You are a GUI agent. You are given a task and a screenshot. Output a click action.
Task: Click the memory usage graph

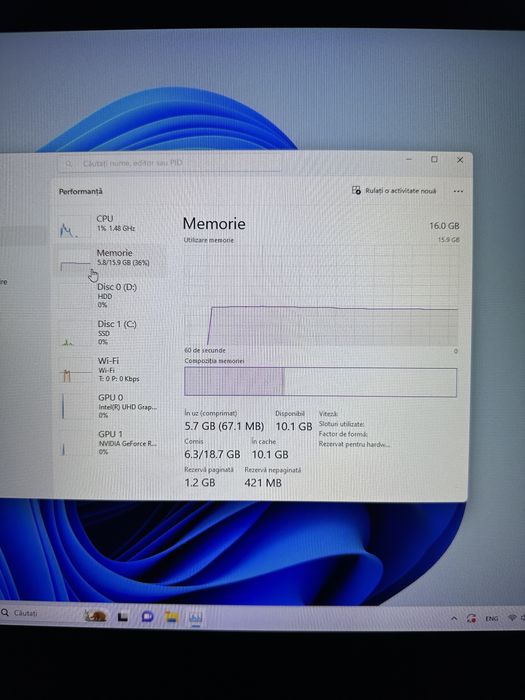click(x=321, y=296)
